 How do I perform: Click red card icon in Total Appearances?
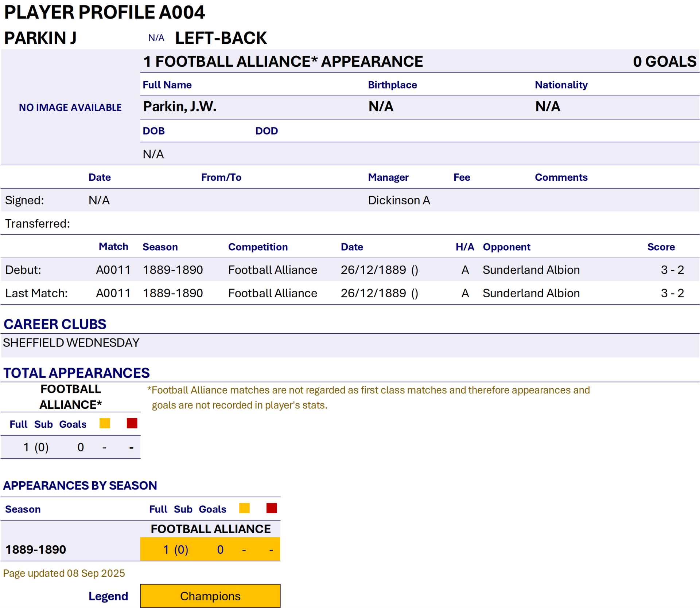click(x=132, y=423)
